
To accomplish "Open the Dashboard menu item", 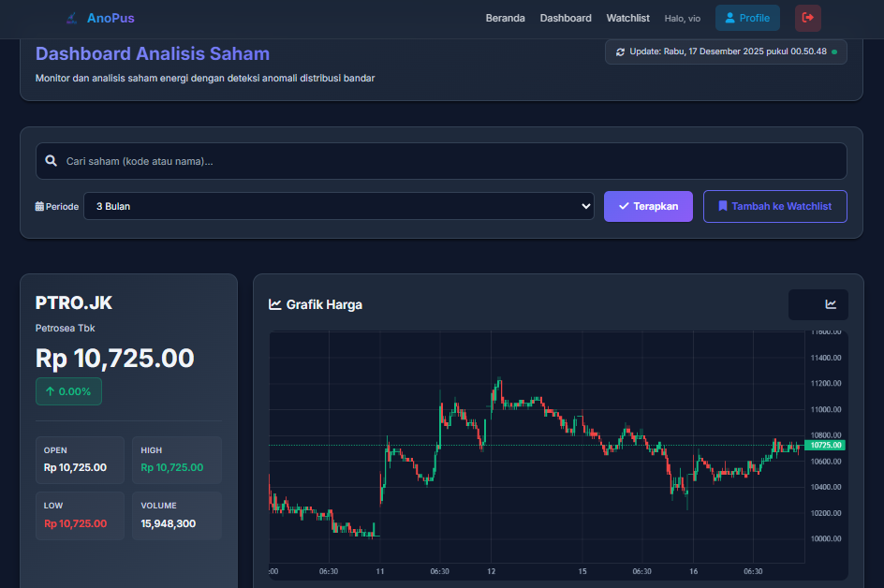I will click(x=566, y=18).
